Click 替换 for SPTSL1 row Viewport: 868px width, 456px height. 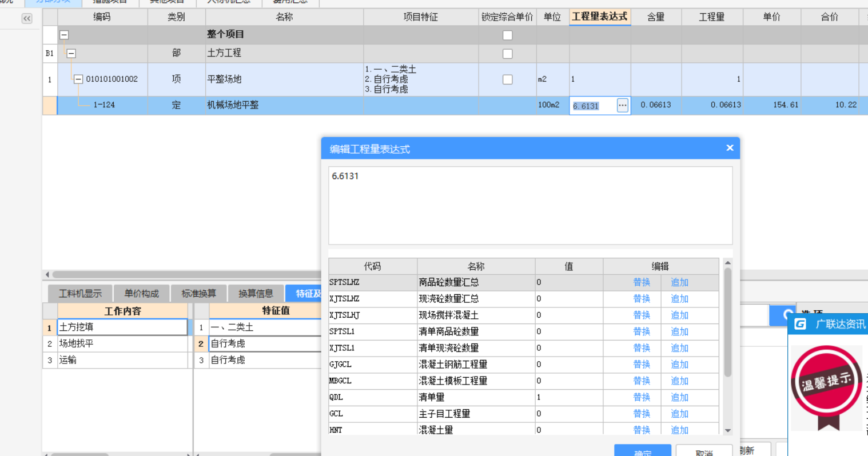coord(642,331)
